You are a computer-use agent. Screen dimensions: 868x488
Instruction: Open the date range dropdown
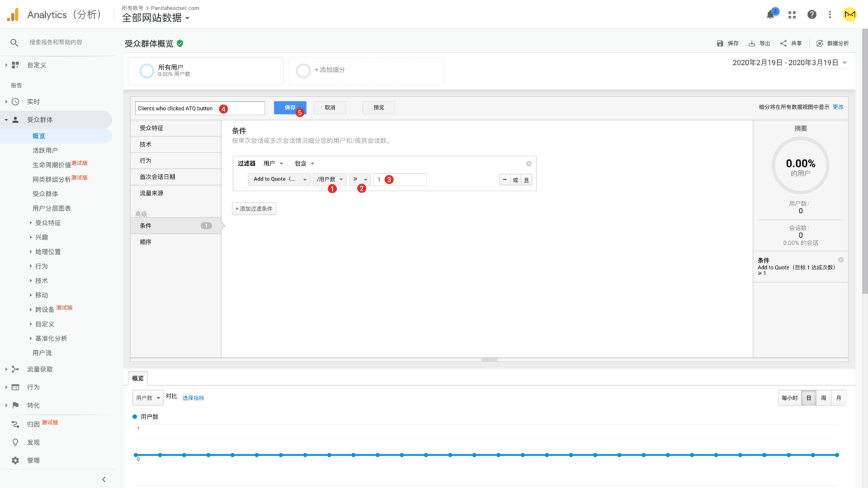tap(844, 63)
